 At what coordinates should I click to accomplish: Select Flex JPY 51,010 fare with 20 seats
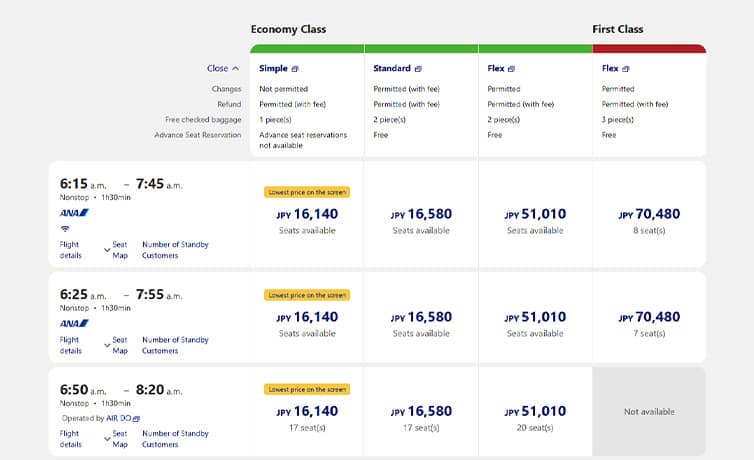pos(535,411)
